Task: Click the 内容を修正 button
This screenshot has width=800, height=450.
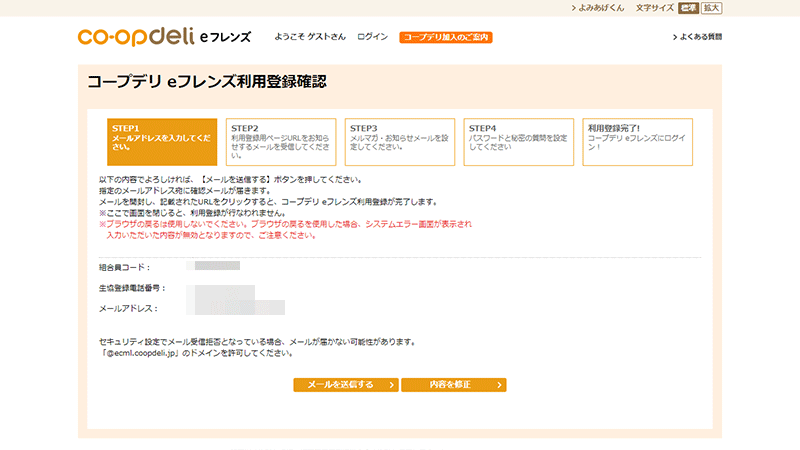Action: pyautogui.click(x=454, y=385)
